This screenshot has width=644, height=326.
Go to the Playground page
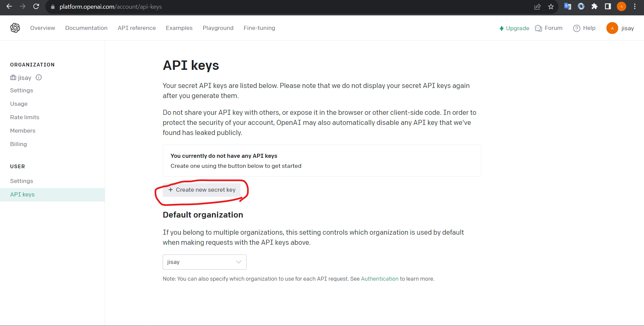[x=218, y=28]
